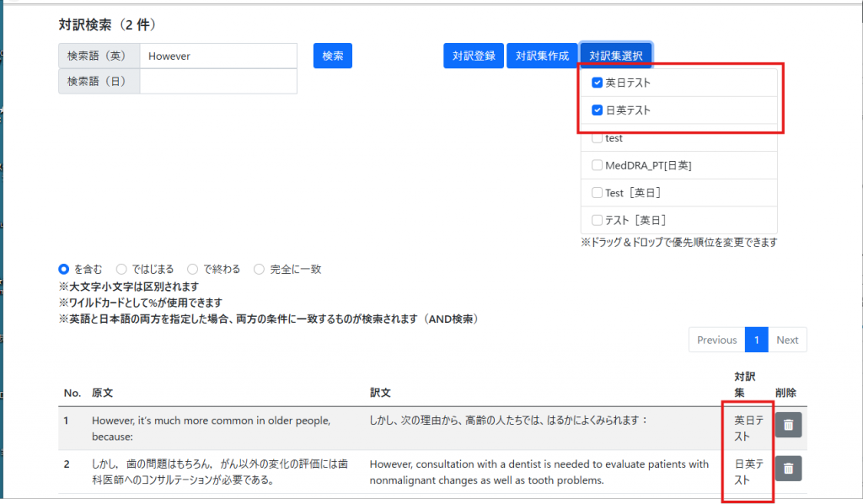Focus the 検索語（日） Japanese input field
863x504 pixels.
[218, 82]
